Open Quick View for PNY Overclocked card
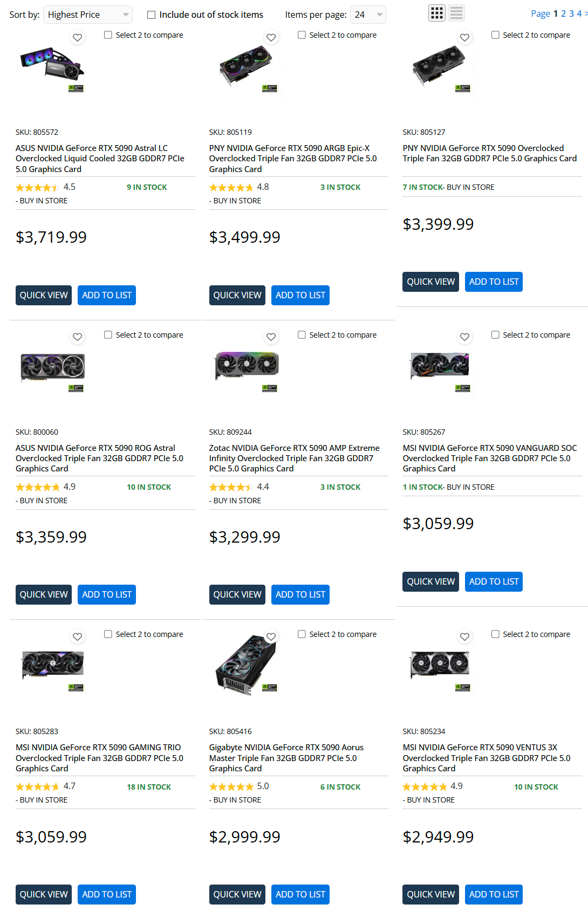Screen dimensions: 588x918 (430, 282)
